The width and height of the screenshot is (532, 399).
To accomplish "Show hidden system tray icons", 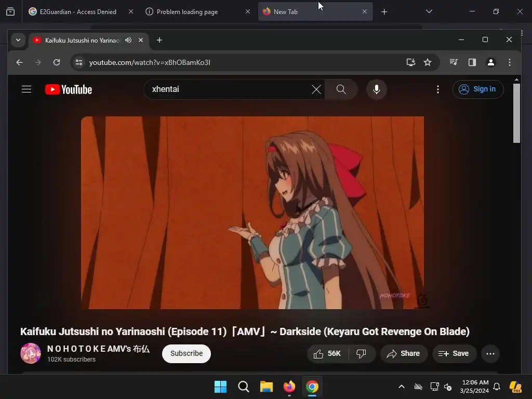I will pyautogui.click(x=402, y=387).
